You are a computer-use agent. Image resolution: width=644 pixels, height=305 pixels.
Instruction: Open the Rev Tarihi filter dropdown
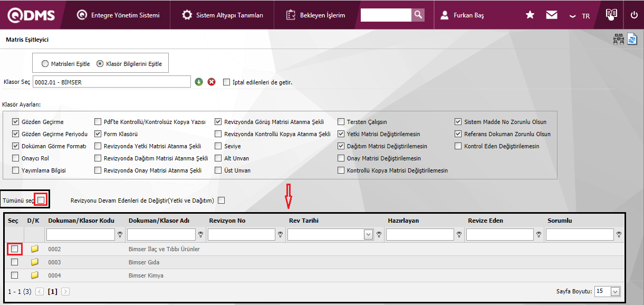[368, 235]
